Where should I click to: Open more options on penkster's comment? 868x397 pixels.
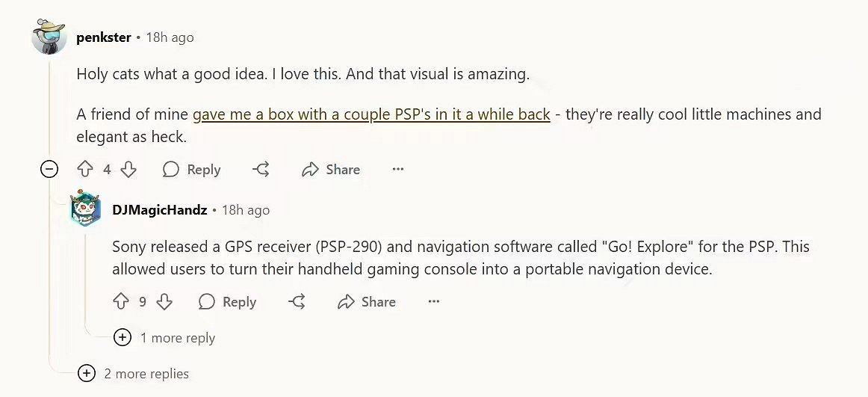click(398, 170)
